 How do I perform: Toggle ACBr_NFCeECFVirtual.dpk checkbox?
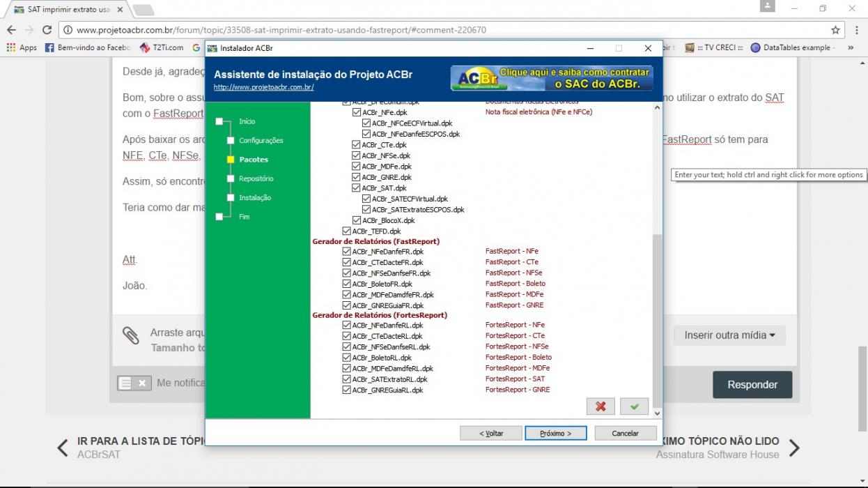tap(366, 123)
